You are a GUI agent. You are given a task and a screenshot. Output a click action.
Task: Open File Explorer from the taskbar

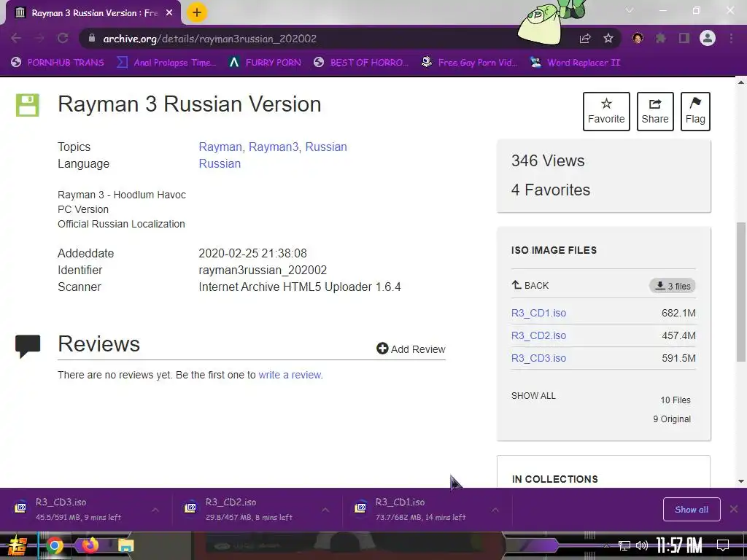point(125,545)
